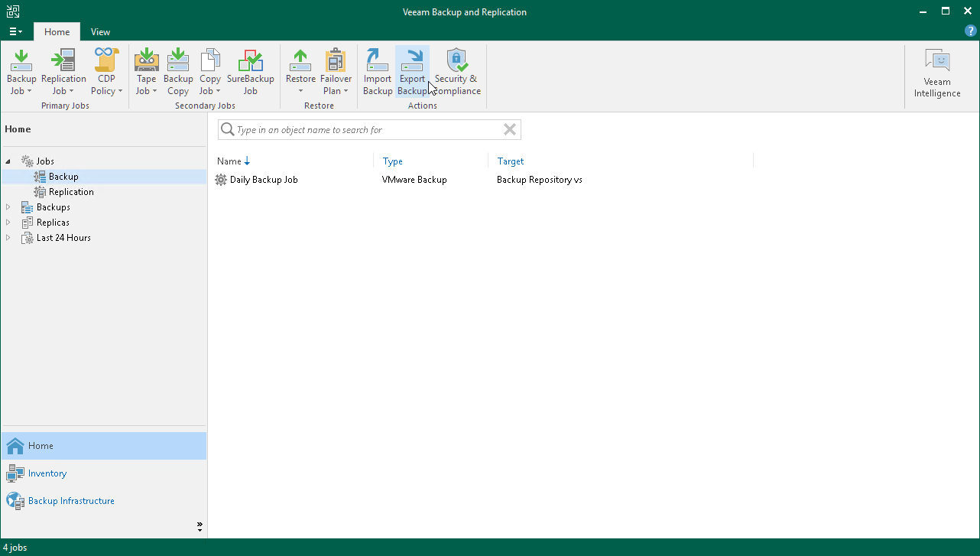The width and height of the screenshot is (980, 556).
Task: Click the Backup Repository vs target cell
Action: (540, 180)
